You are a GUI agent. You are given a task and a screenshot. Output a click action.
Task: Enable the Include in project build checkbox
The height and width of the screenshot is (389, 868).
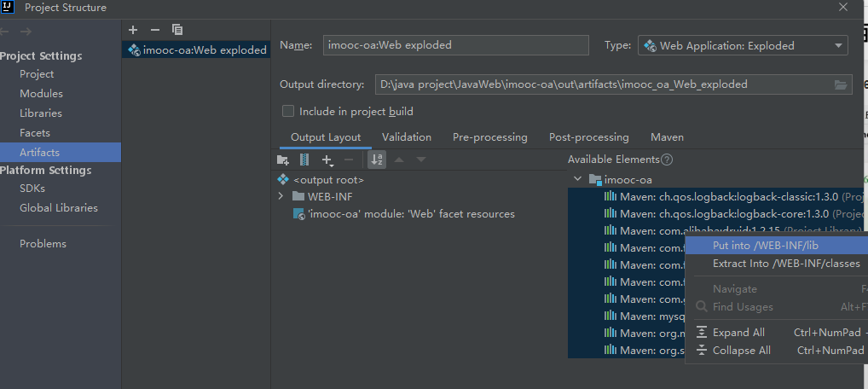[x=288, y=111]
